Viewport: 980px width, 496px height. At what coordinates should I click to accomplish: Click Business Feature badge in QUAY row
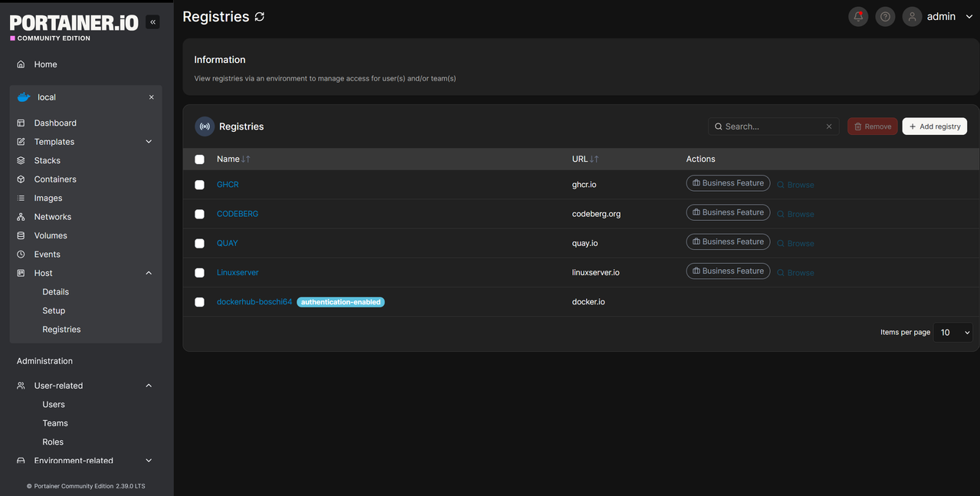[x=728, y=241]
